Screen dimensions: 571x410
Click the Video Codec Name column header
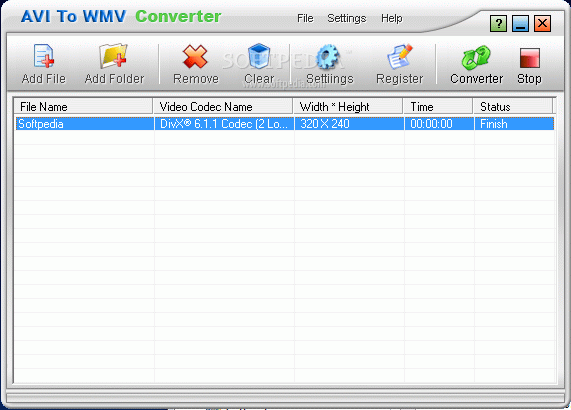(x=224, y=107)
